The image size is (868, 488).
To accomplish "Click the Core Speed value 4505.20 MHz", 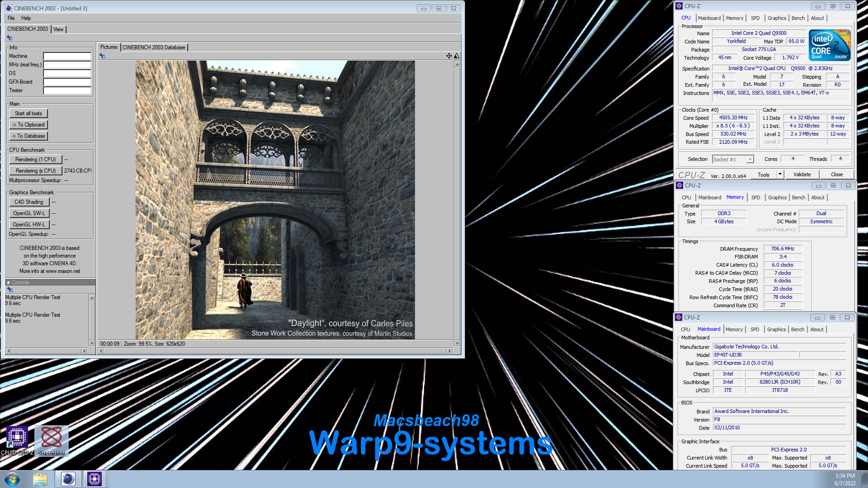I will pos(733,118).
